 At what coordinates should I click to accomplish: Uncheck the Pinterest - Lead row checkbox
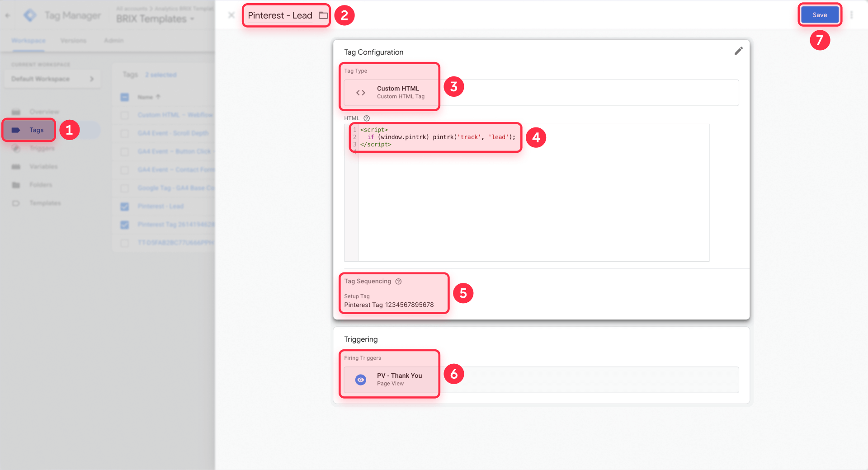tap(125, 207)
